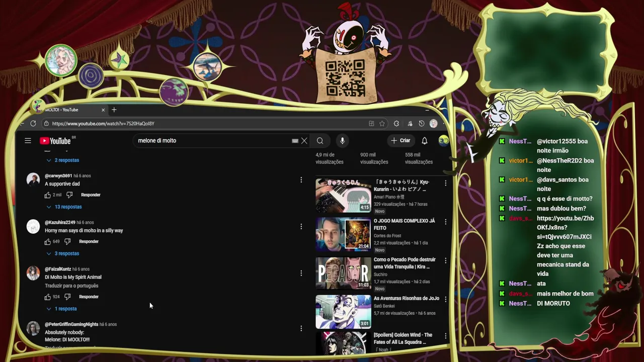Open options menu for @FaizalKuntz comment

pyautogui.click(x=301, y=273)
